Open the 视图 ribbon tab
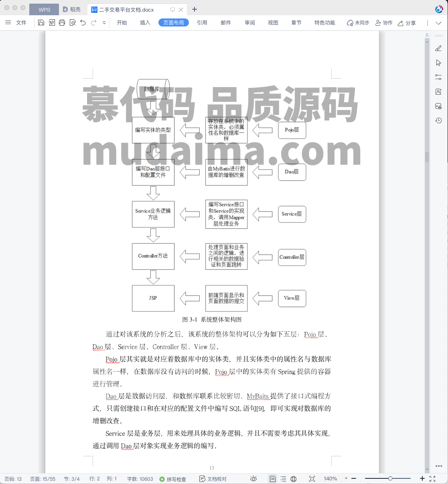The image size is (448, 484). (273, 23)
